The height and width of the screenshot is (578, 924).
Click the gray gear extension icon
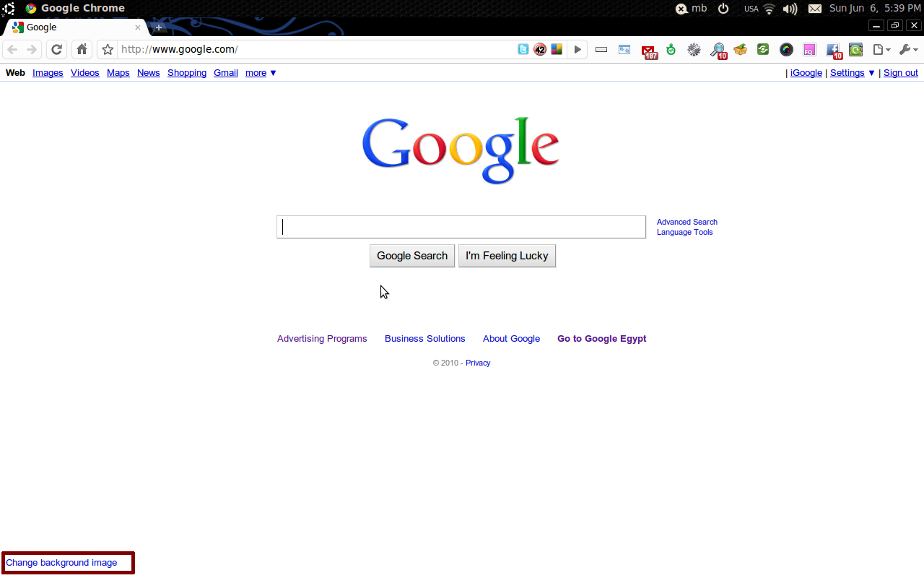tap(694, 50)
